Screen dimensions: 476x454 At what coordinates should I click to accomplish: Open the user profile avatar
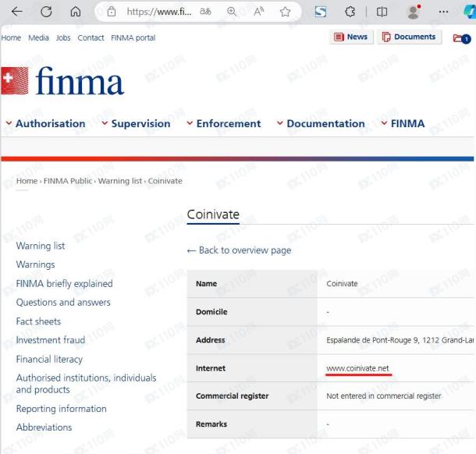tap(413, 12)
